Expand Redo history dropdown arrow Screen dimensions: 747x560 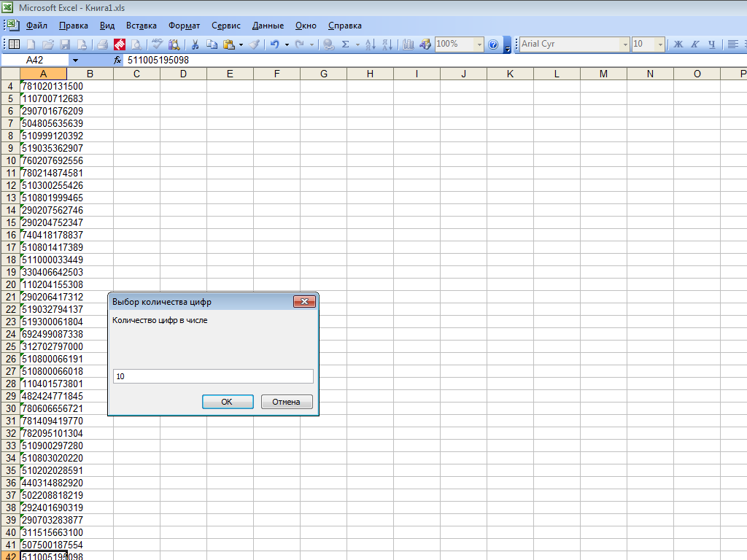pyautogui.click(x=311, y=44)
